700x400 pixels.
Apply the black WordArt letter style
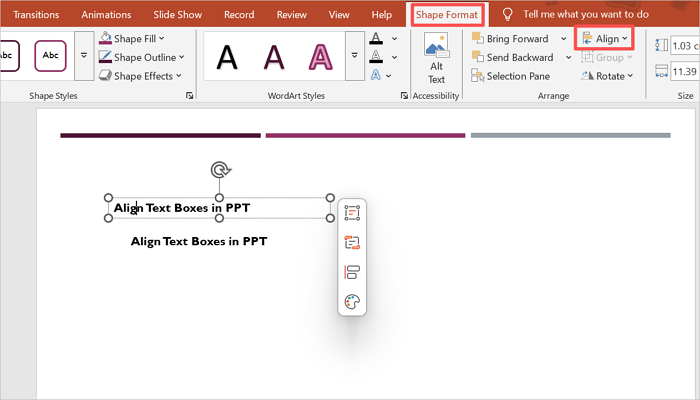227,58
